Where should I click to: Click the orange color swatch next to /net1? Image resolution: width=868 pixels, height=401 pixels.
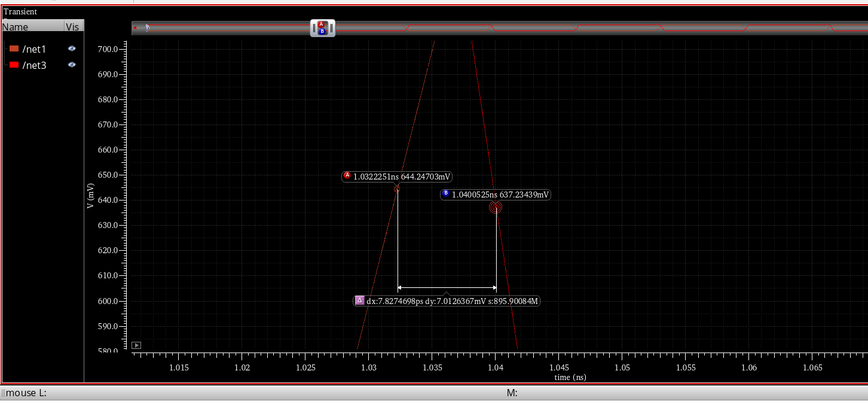13,48
